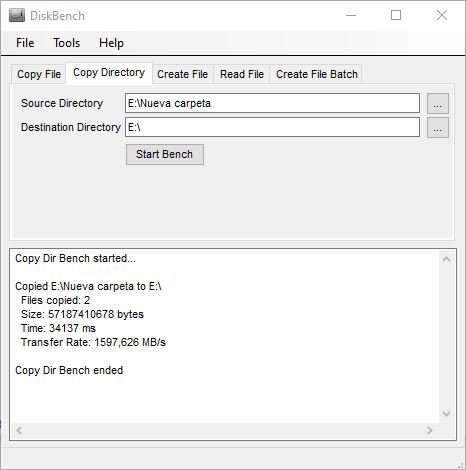
Task: Click the 'Copied E:\Nueva carpeta to E:\' line
Action: (88, 286)
